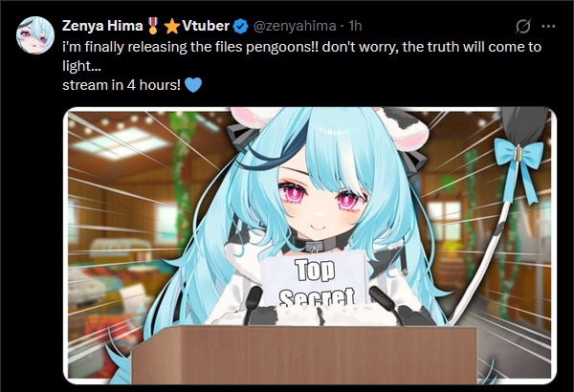574x392 pixels.
Task: Open the Grok explain post icon
Action: 523,27
